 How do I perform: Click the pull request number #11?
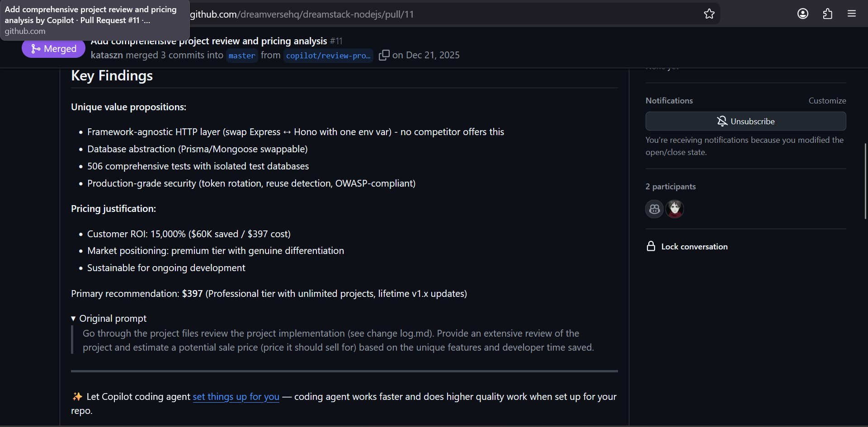point(336,41)
